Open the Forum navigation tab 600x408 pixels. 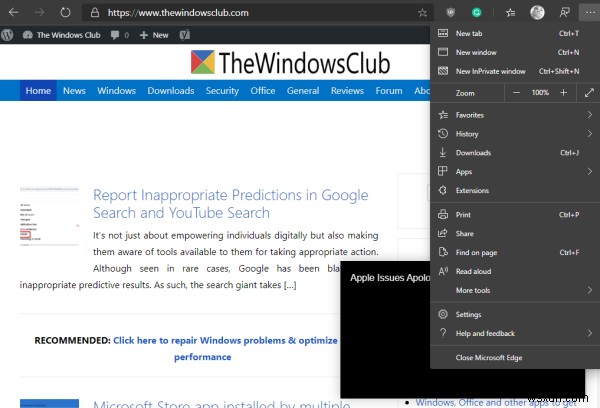pyautogui.click(x=389, y=91)
